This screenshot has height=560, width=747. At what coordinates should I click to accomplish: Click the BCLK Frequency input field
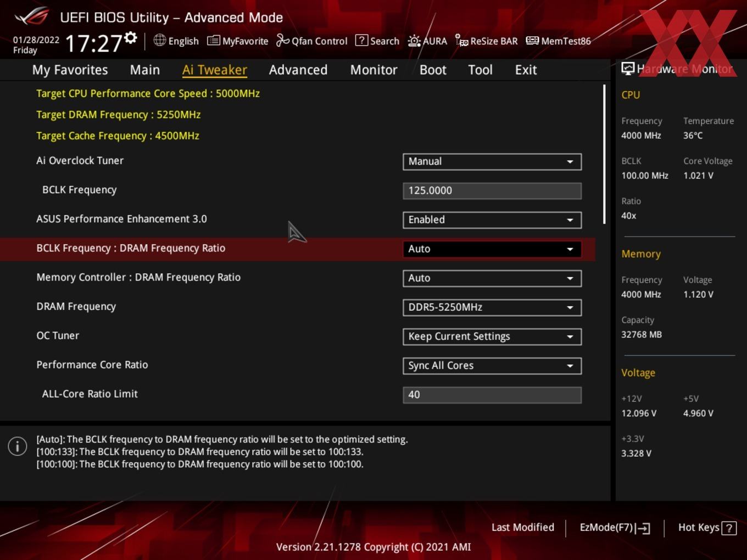click(492, 191)
